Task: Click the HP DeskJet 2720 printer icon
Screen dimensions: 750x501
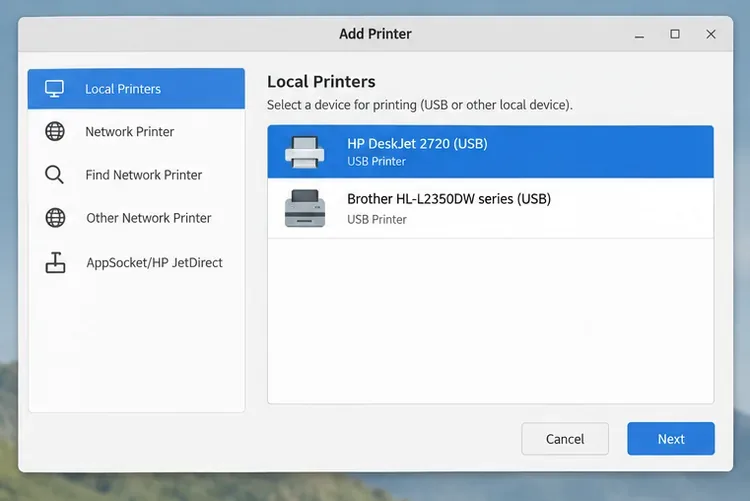Action: (305, 152)
